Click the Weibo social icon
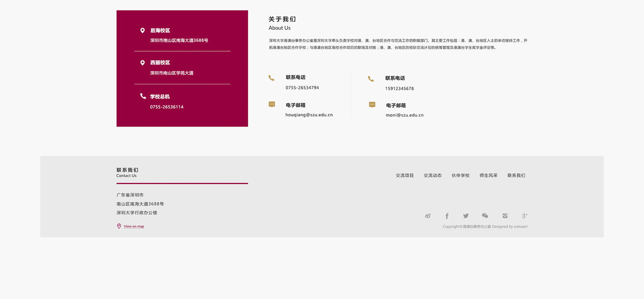 coord(427,216)
